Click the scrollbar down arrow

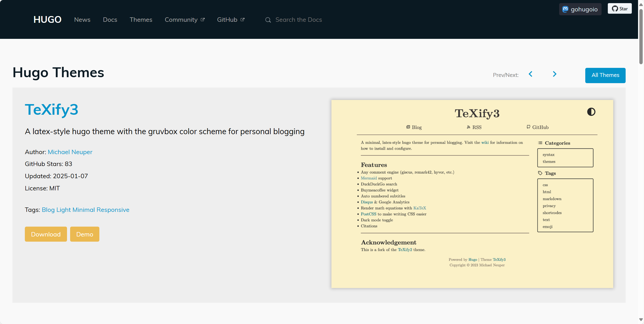(641, 319)
